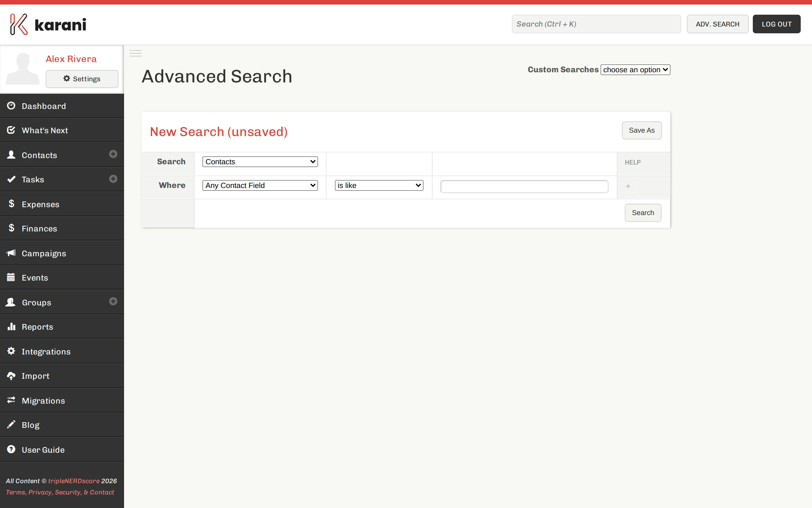Click the Advanced Search heading

click(217, 76)
